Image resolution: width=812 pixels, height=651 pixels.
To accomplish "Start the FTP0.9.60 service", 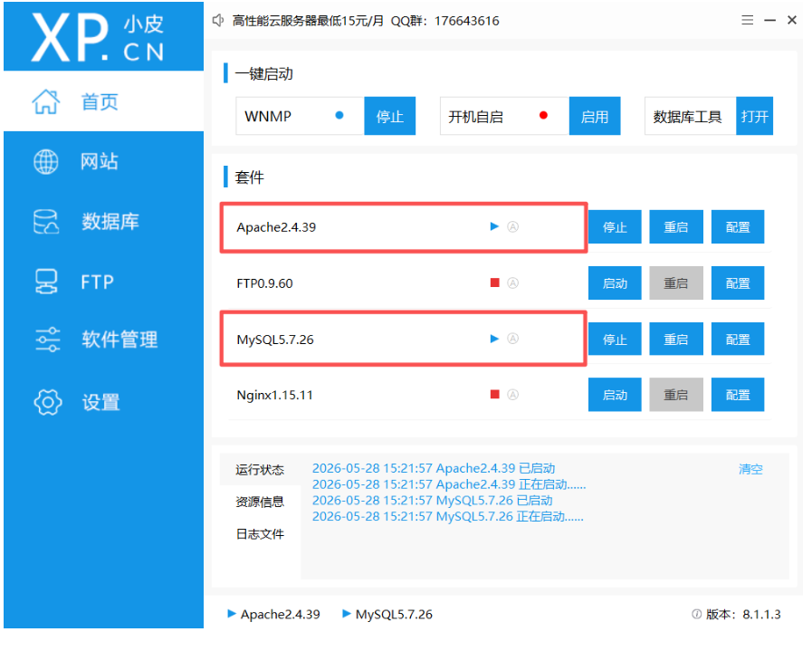I will coord(615,283).
